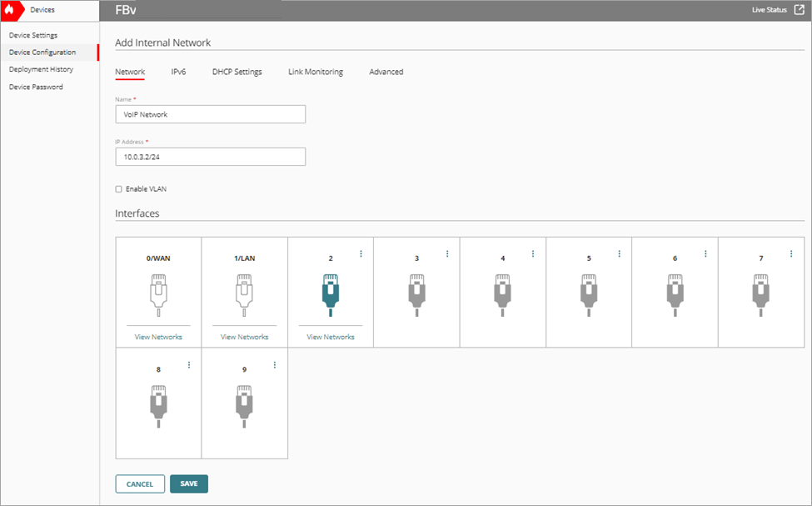The height and width of the screenshot is (506, 812).
Task: Open Live Status via the external link icon
Action: click(x=801, y=10)
